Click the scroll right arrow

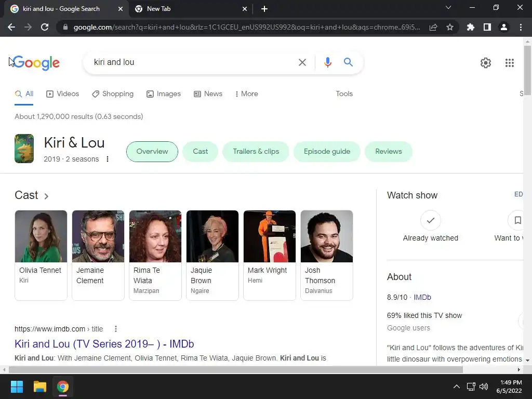point(519,369)
